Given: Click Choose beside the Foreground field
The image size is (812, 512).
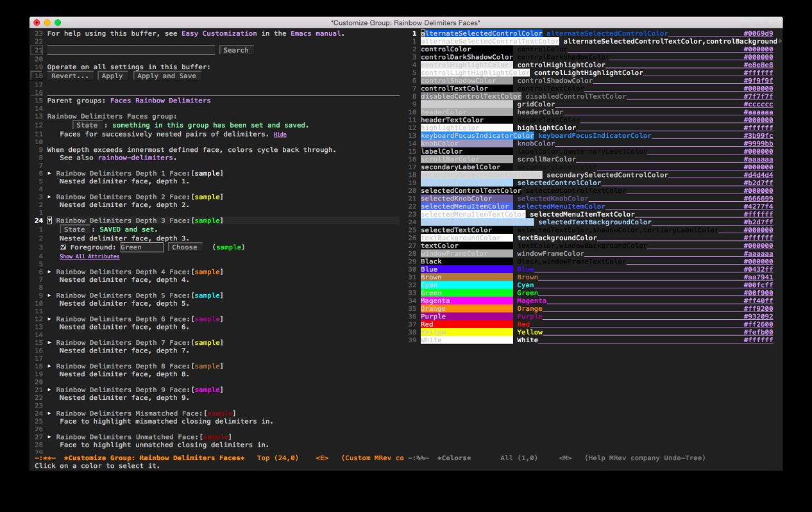Looking at the screenshot, I should pos(185,247).
